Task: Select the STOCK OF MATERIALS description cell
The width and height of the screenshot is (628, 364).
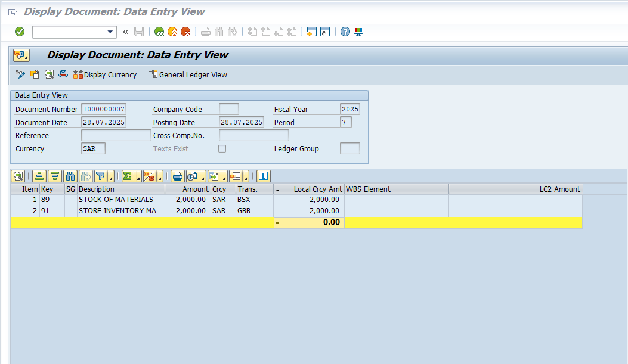Action: coord(120,200)
